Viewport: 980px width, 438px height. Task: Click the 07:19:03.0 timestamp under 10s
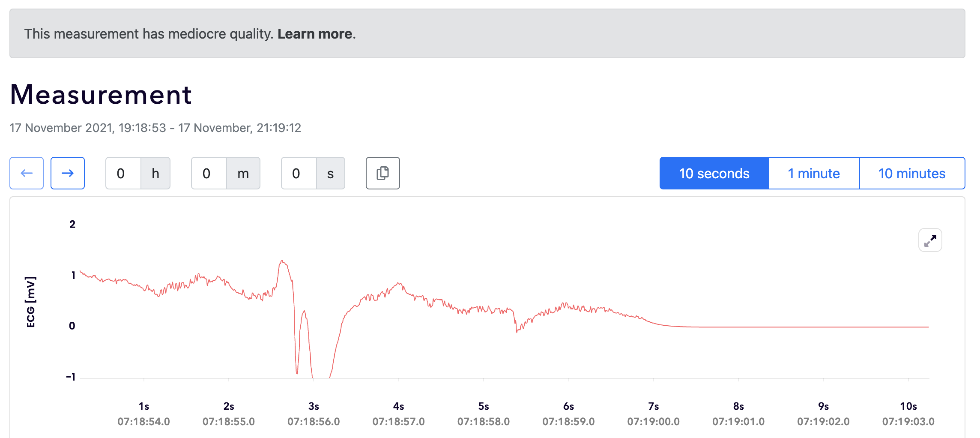908,421
